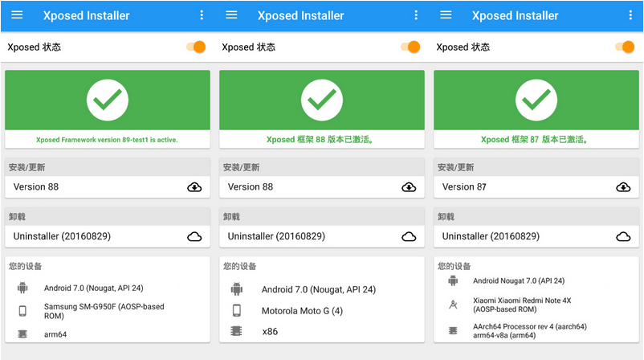Click 'Xposed Framework version 89-test1 is active.' text
This screenshot has height=360, width=644.
pos(107,140)
